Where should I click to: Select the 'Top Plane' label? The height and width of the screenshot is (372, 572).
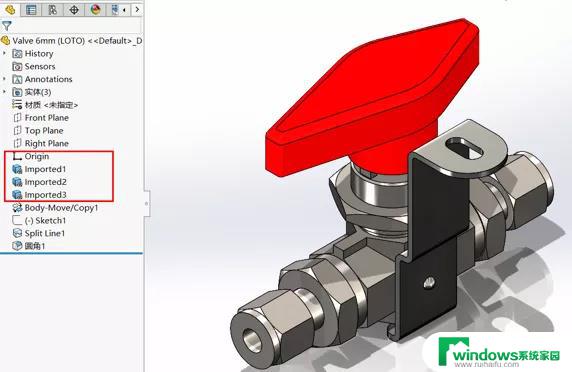tap(44, 131)
